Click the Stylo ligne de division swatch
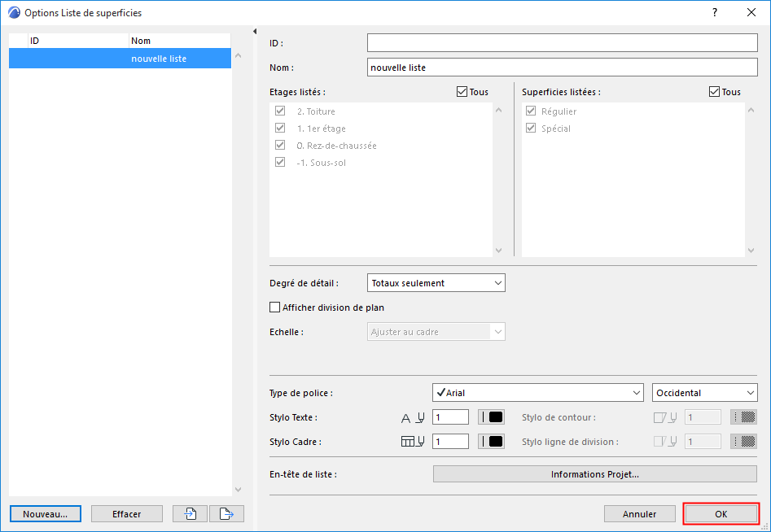 [743, 442]
